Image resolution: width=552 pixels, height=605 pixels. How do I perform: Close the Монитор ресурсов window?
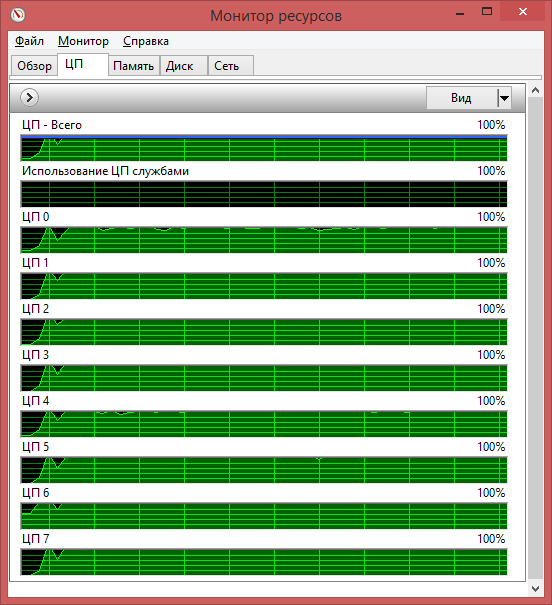[x=523, y=12]
